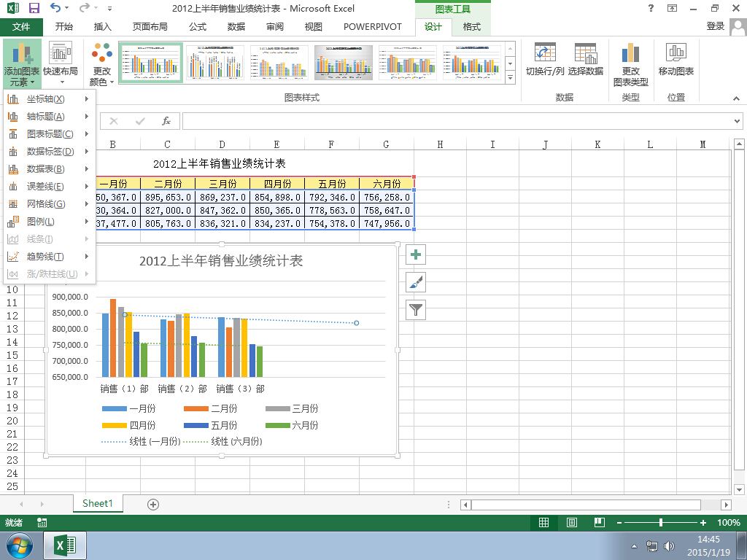Click Change Chart Type (更改图表类型) icon

pyautogui.click(x=631, y=64)
